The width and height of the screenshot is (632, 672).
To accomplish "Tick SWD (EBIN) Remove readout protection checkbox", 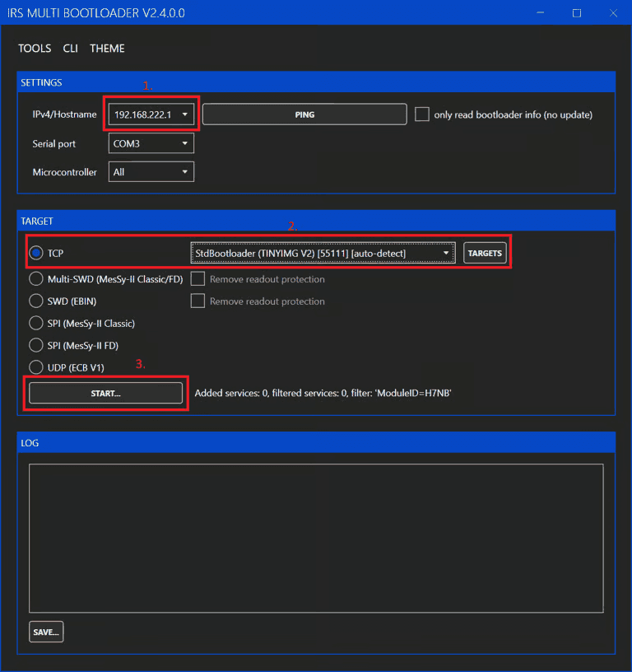I will (197, 301).
